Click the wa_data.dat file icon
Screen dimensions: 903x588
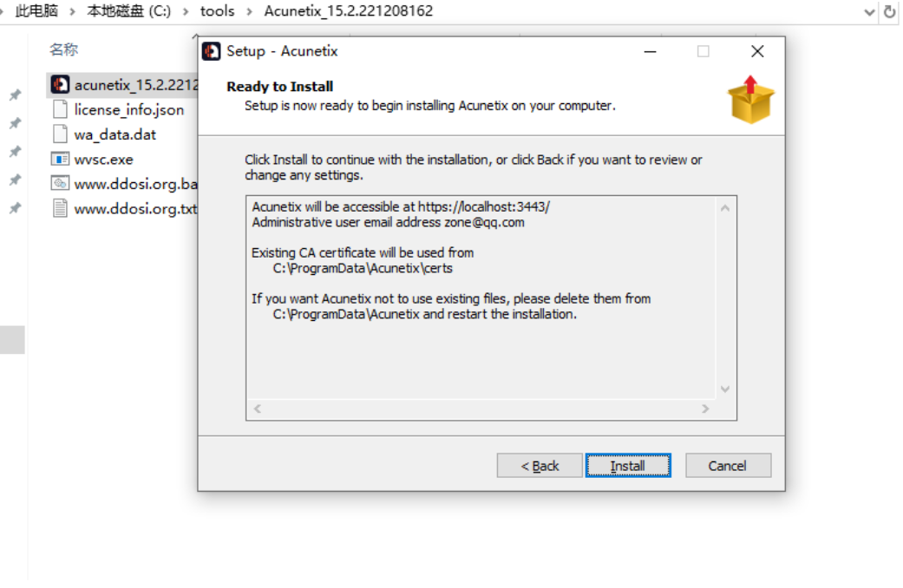(x=60, y=134)
